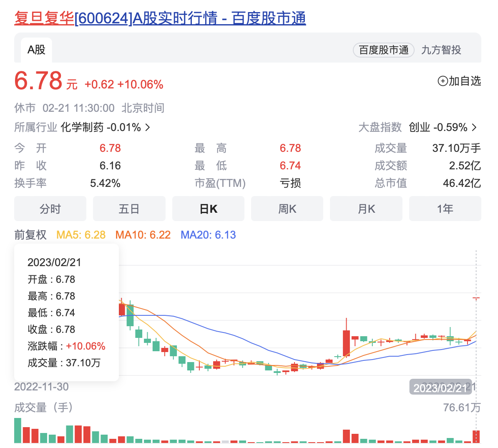Expand the 创业 index chevron arrow

coord(474,127)
